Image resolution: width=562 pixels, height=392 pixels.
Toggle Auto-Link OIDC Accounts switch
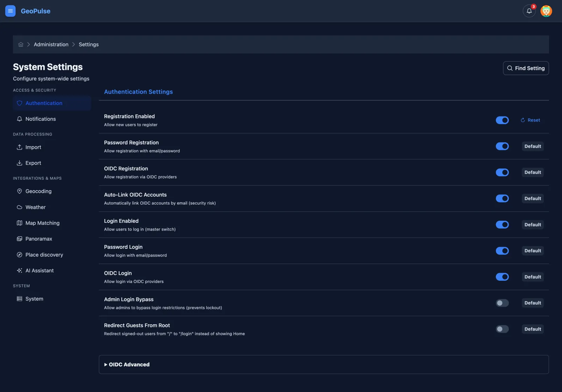(x=502, y=199)
